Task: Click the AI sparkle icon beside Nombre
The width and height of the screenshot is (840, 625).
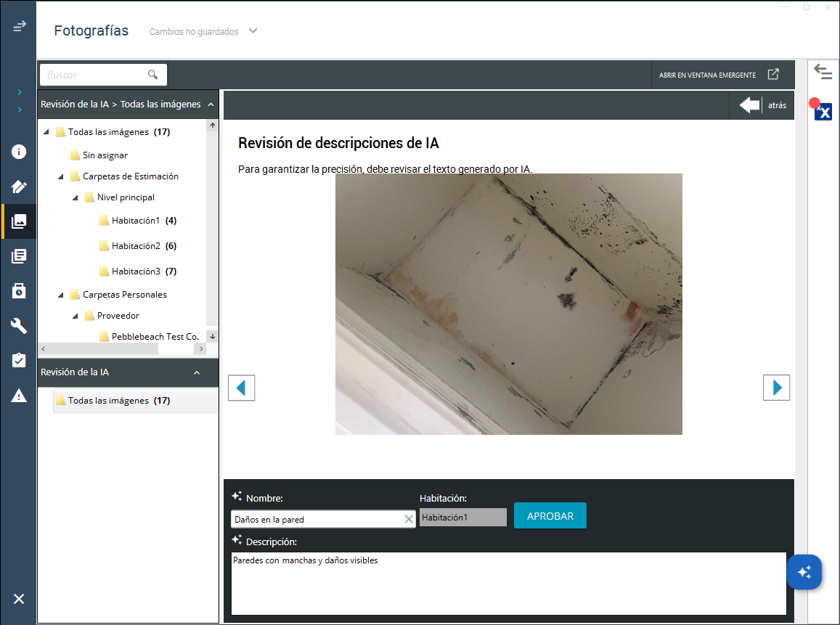Action: [x=237, y=496]
